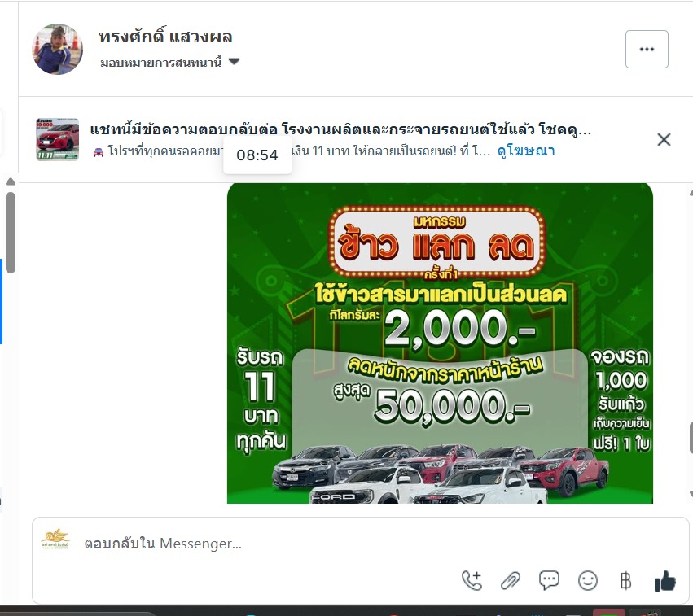Open the ดูโฆษณา link
Screen dimensions: 693x616
click(526, 151)
